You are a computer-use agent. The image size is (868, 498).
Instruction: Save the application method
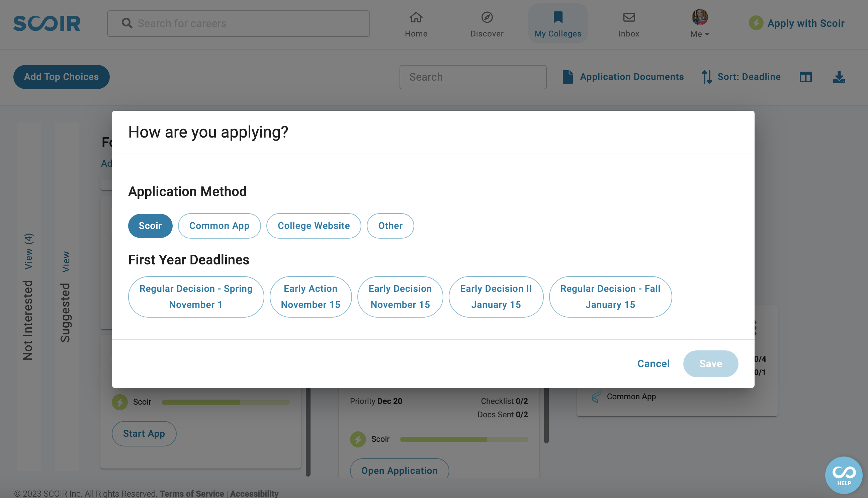(710, 363)
